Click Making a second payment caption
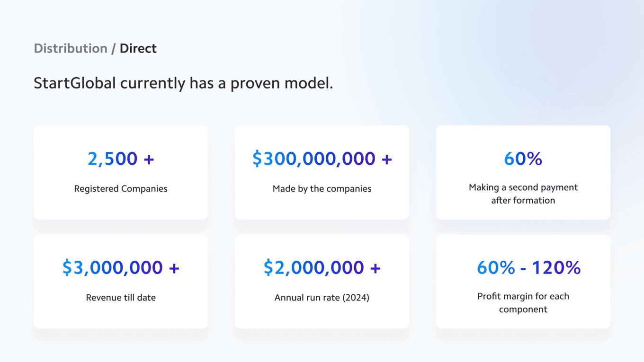This screenshot has height=362, width=644. click(523, 194)
